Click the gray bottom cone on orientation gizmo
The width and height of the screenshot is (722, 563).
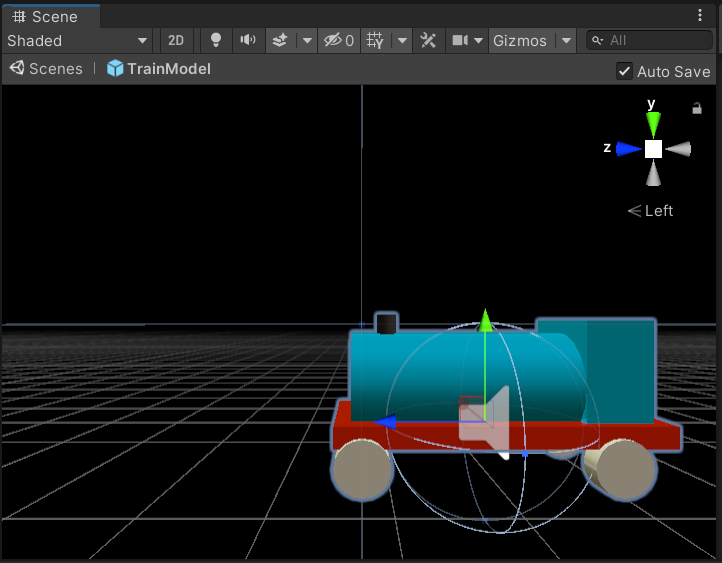click(653, 174)
